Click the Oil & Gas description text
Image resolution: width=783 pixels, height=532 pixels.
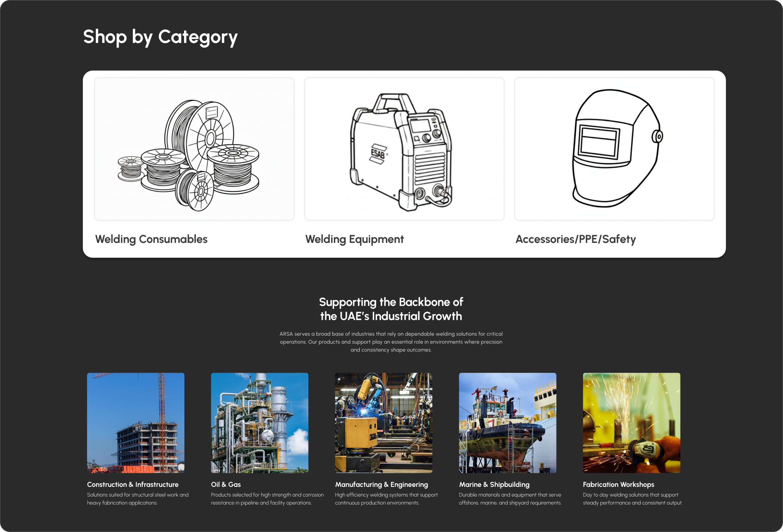pyautogui.click(x=267, y=499)
